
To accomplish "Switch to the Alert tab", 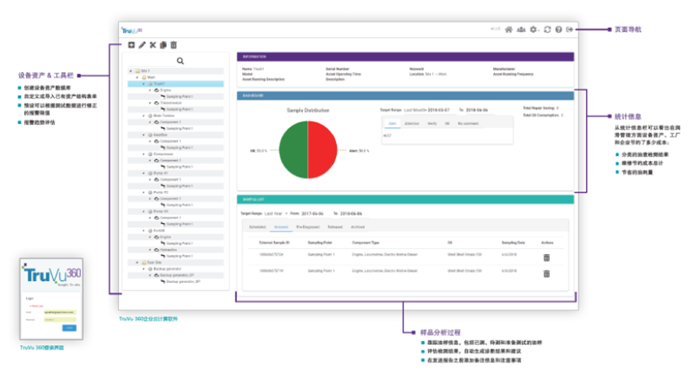I will point(392,124).
